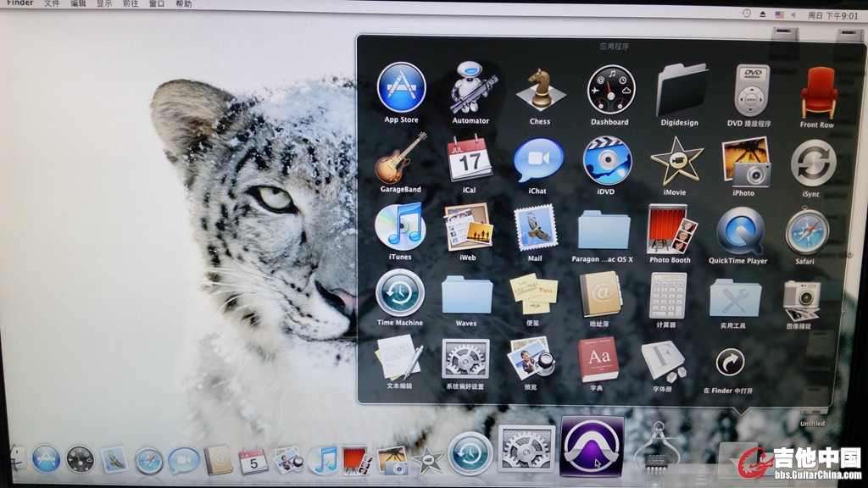Open the Waves folder

[x=467, y=295]
